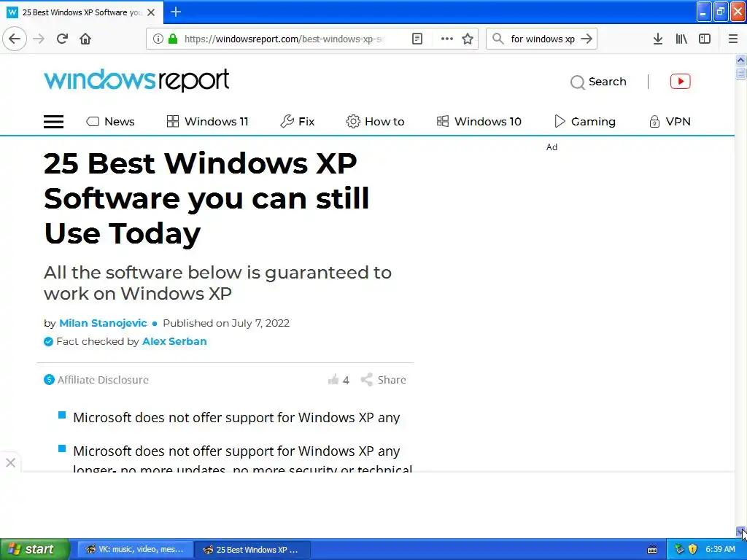This screenshot has height=560, width=747.
Task: Share this article
Action: click(384, 379)
